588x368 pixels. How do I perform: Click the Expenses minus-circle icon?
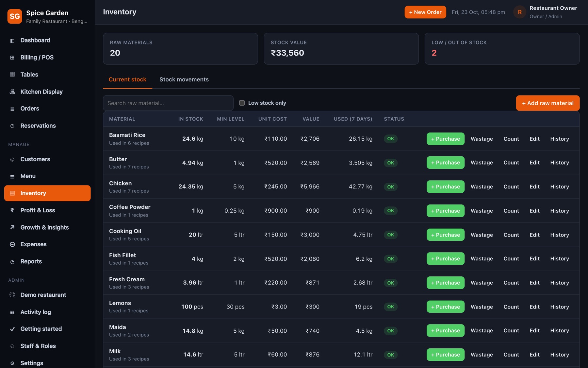coord(12,244)
